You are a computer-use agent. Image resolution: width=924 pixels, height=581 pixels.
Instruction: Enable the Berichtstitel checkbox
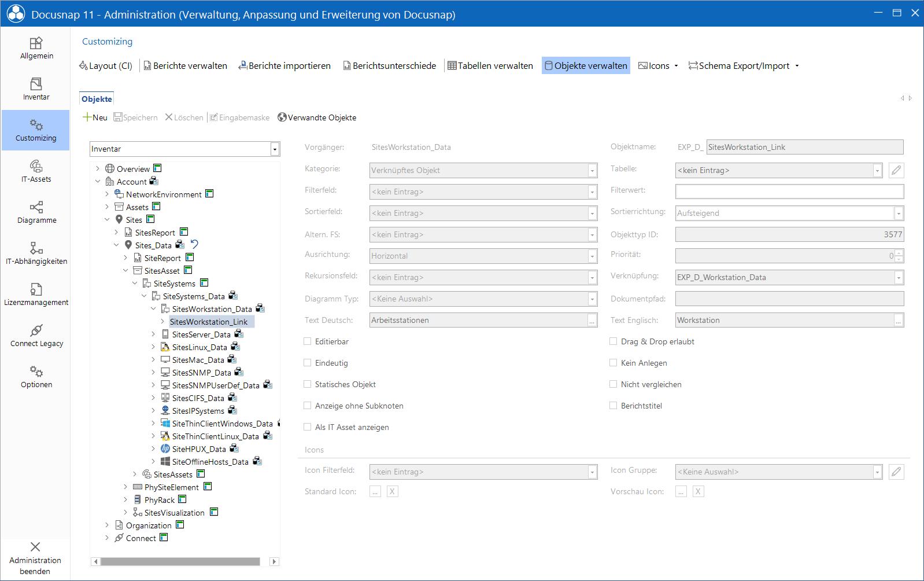[613, 406]
